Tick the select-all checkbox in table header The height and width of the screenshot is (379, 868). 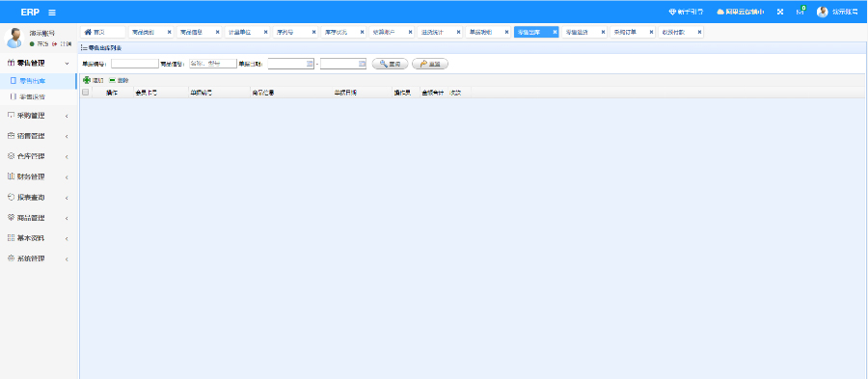(x=85, y=93)
